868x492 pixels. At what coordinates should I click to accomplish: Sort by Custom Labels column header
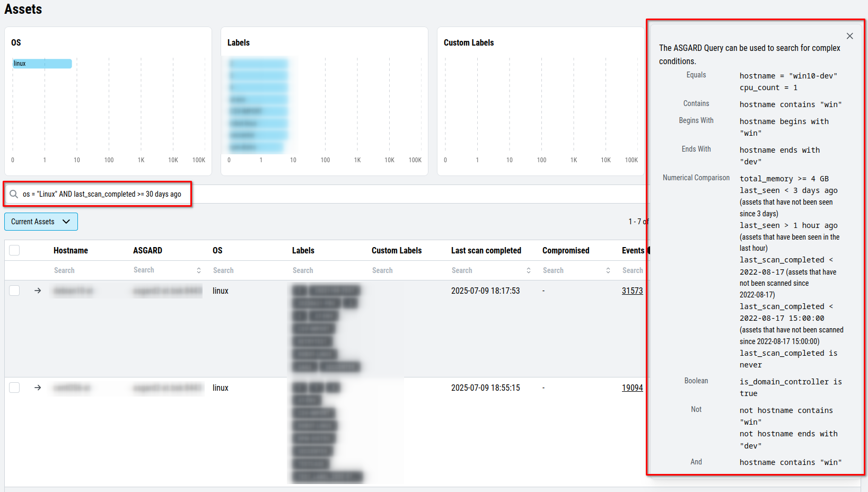pos(397,250)
